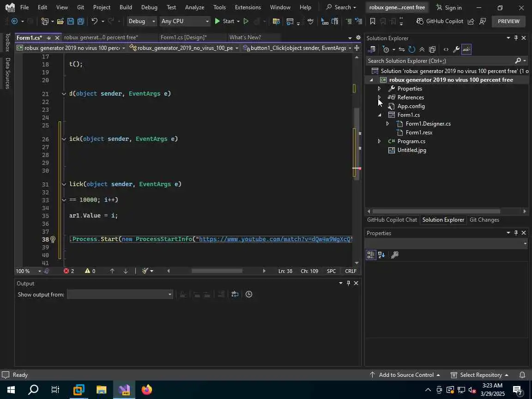Click Solution Explorer refresh icon
532x399 pixels.
point(412,49)
